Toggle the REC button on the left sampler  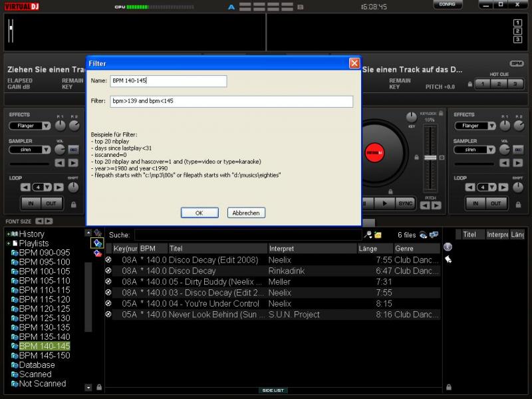pos(73,150)
